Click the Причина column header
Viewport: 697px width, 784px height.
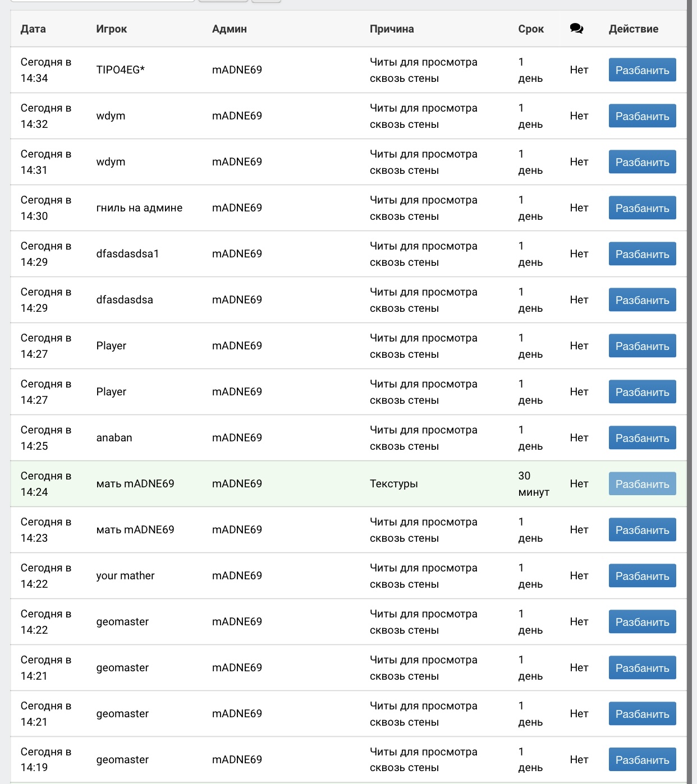[x=392, y=29]
